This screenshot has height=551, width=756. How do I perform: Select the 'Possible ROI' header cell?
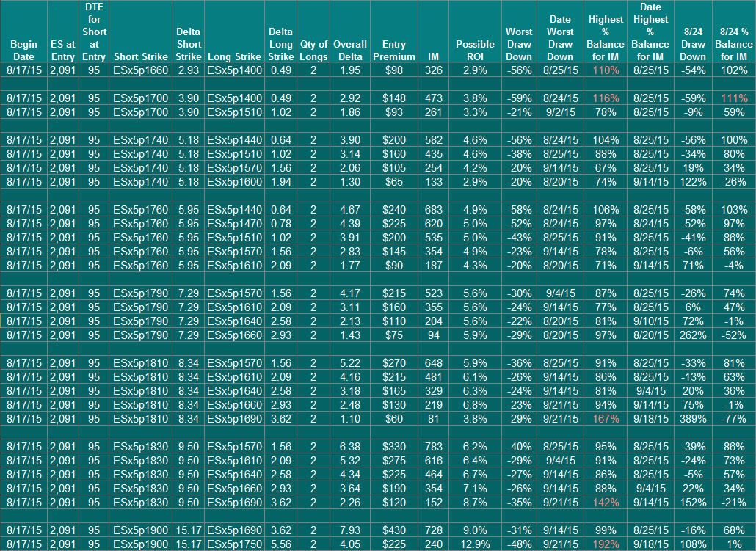click(x=475, y=32)
